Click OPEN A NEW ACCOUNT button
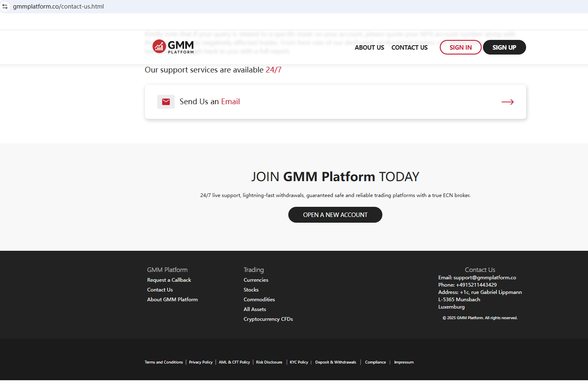The image size is (588, 390). 335,215
